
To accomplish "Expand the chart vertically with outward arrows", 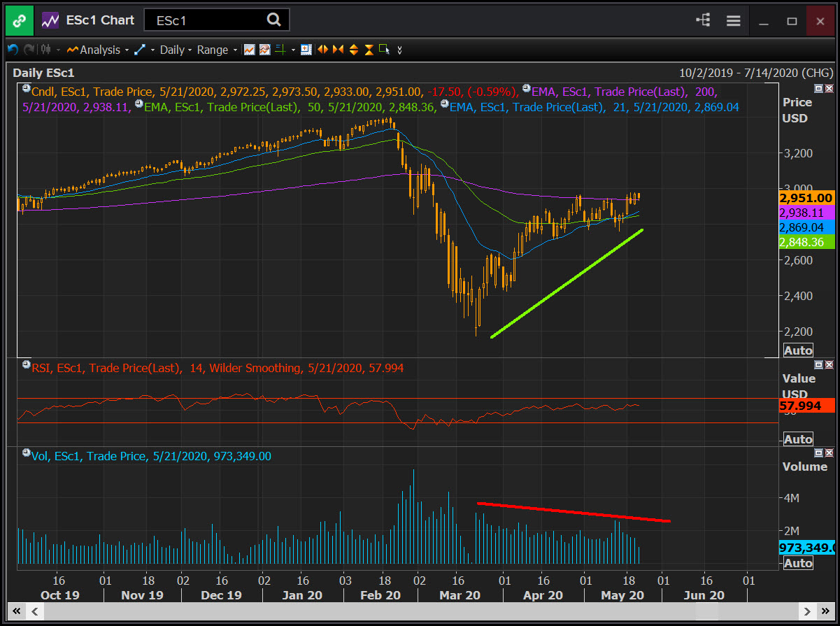I will pyautogui.click(x=353, y=50).
